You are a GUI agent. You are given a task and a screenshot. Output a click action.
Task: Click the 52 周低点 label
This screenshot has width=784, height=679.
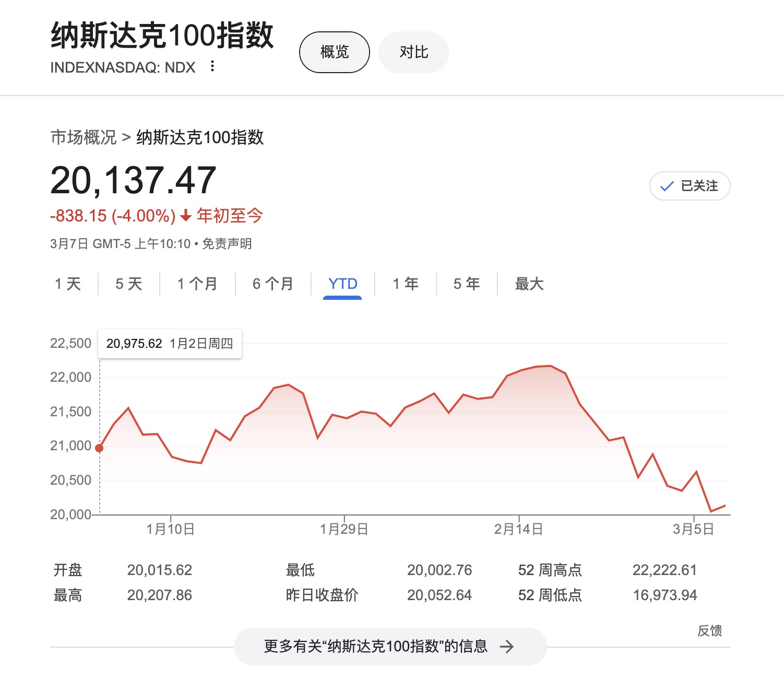(550, 595)
